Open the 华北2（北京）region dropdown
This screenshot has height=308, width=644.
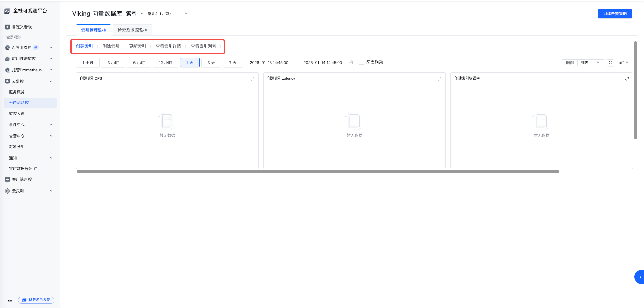(168, 14)
